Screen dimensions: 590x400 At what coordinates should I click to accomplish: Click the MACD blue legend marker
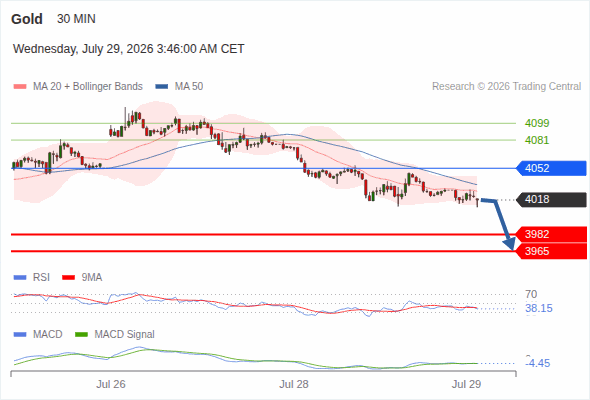pyautogui.click(x=20, y=335)
